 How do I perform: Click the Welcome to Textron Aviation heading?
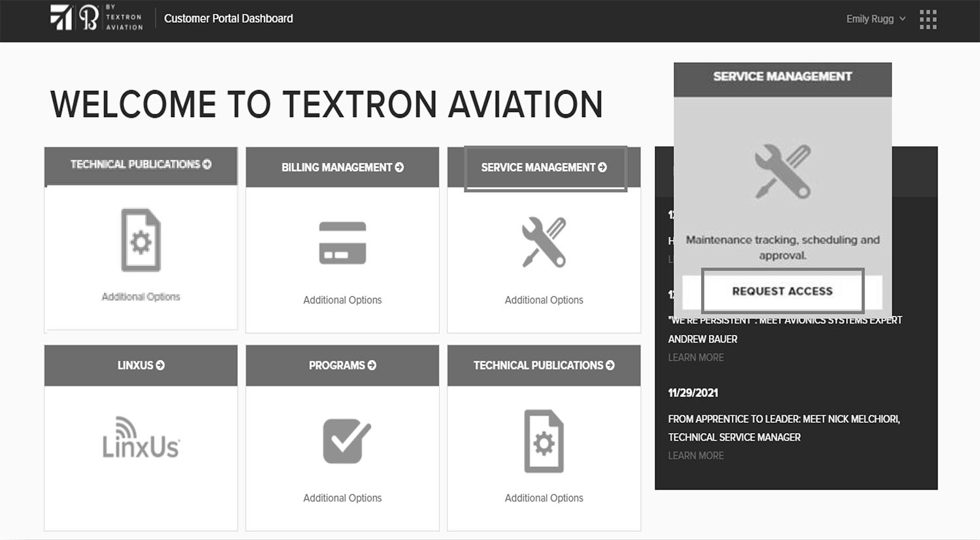pos(327,105)
